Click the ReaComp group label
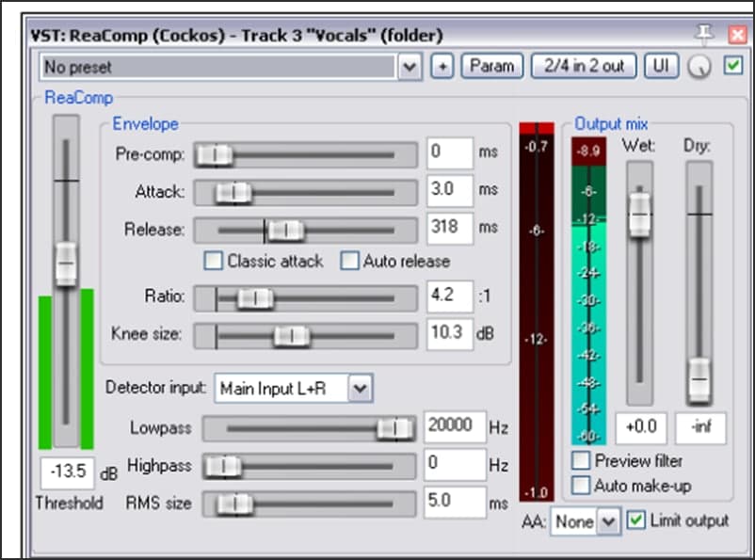This screenshot has height=560, width=755. 78,98
